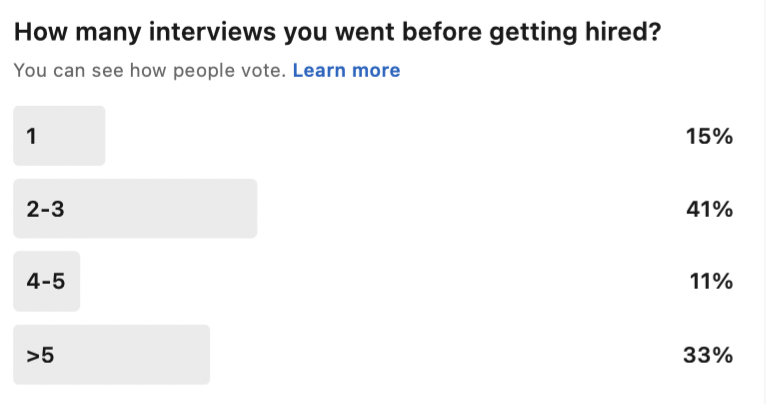Click the "1" option label text

pos(32,136)
